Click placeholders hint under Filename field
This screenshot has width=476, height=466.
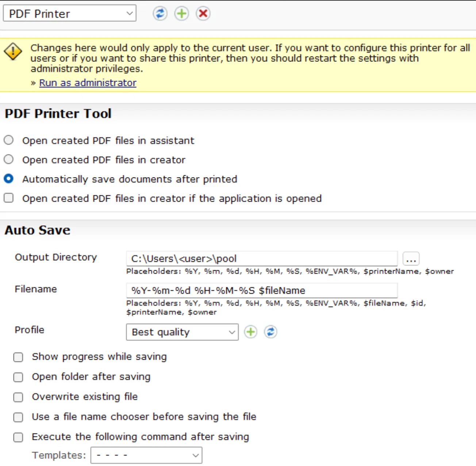(x=276, y=308)
